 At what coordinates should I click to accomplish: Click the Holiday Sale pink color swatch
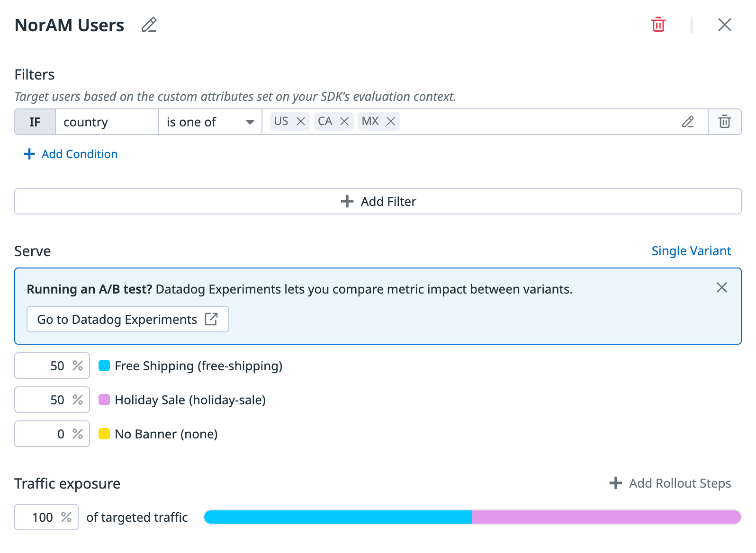click(104, 400)
